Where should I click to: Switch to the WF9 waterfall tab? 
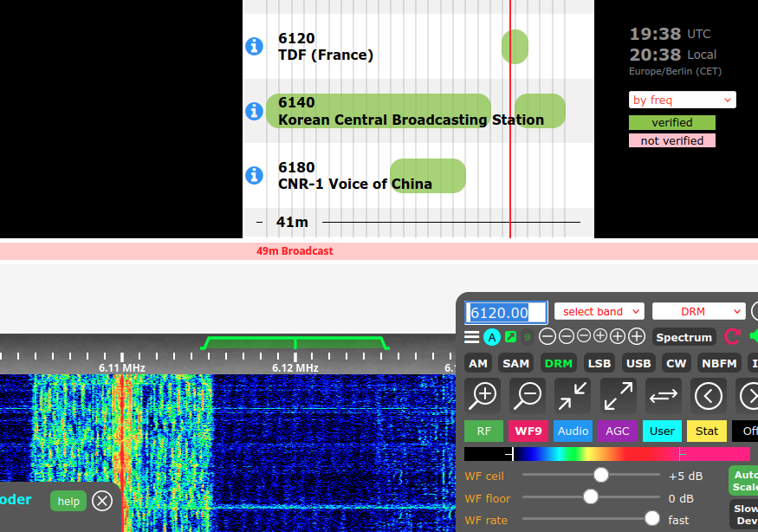[528, 431]
